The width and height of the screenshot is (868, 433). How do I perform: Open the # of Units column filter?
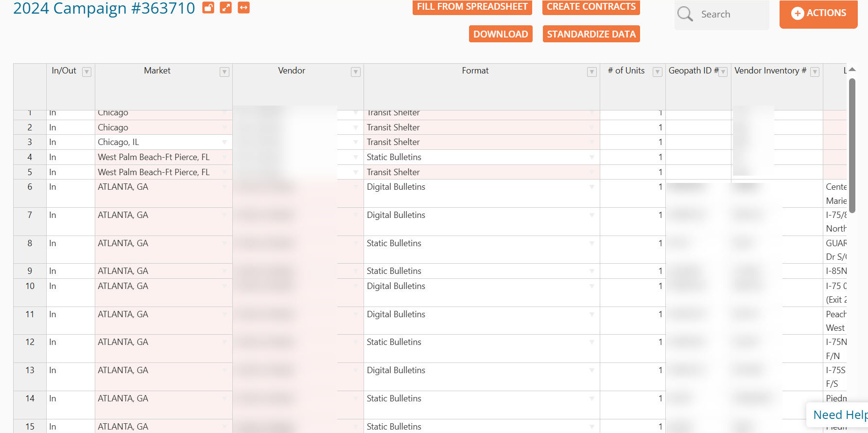pyautogui.click(x=657, y=72)
